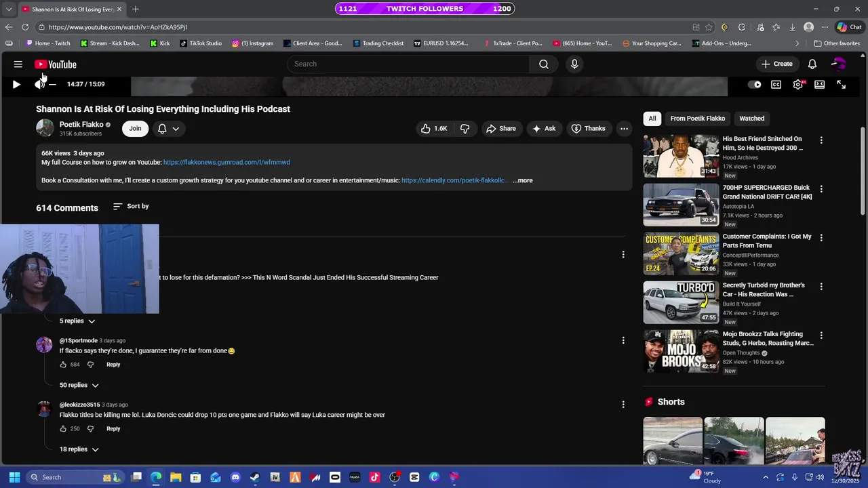Open browser extensions puzzle icon

(741, 27)
